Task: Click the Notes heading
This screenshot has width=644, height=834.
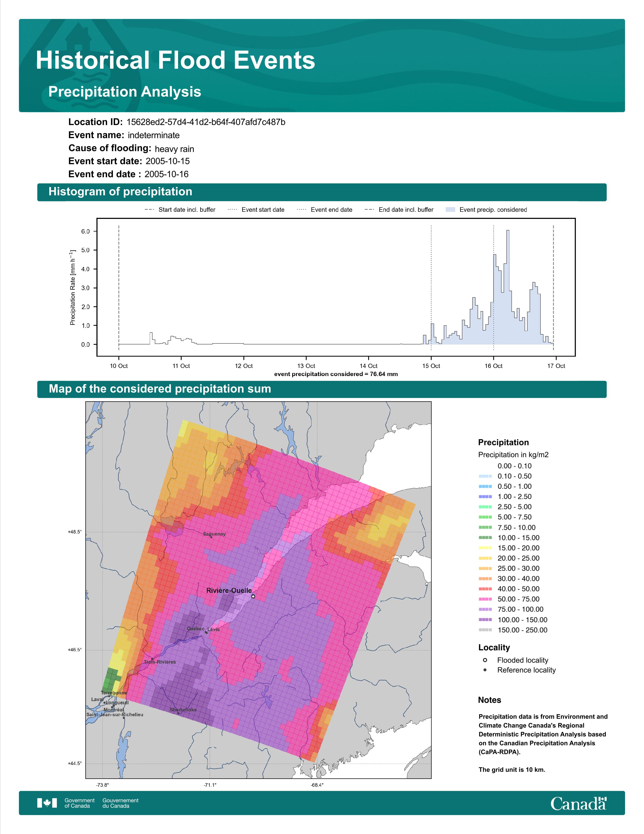Action: pyautogui.click(x=489, y=700)
